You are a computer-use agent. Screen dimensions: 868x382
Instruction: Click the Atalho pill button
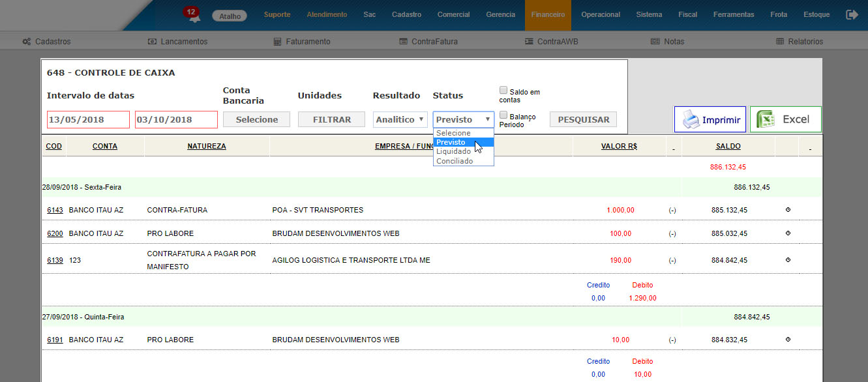tap(230, 16)
